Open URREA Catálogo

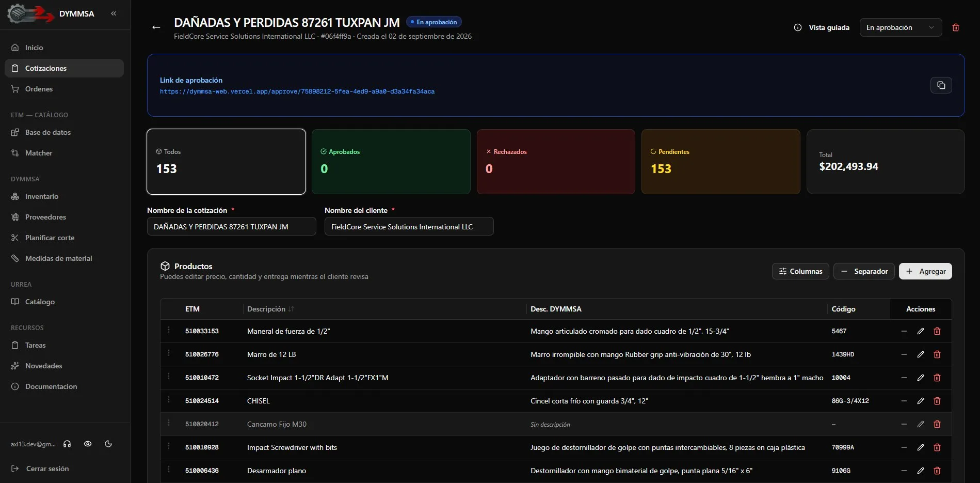pos(64,302)
